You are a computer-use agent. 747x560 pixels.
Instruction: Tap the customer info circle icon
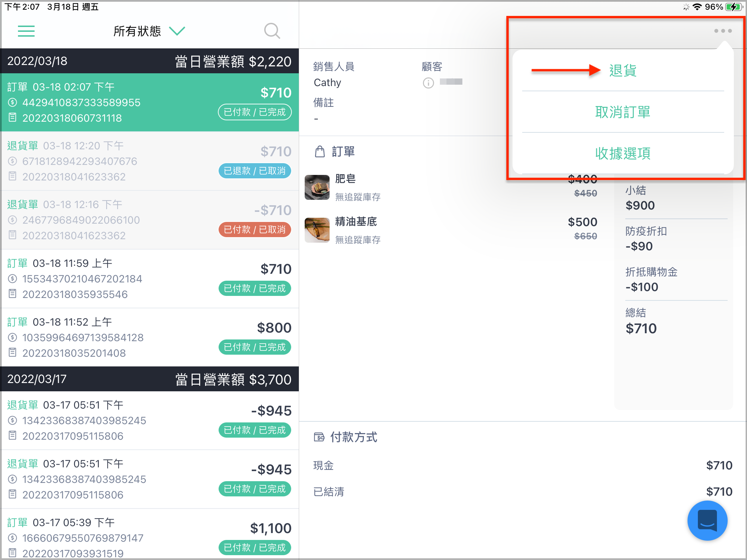tap(428, 83)
